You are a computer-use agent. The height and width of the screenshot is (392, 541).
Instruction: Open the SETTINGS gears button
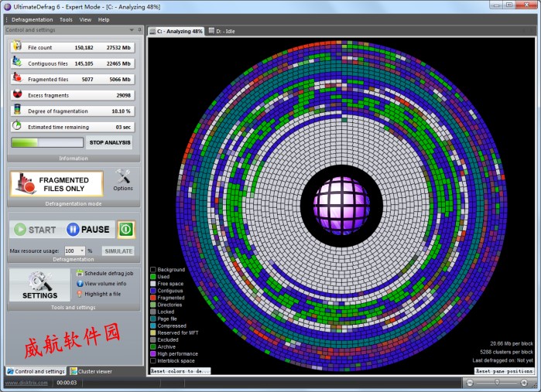(x=39, y=285)
